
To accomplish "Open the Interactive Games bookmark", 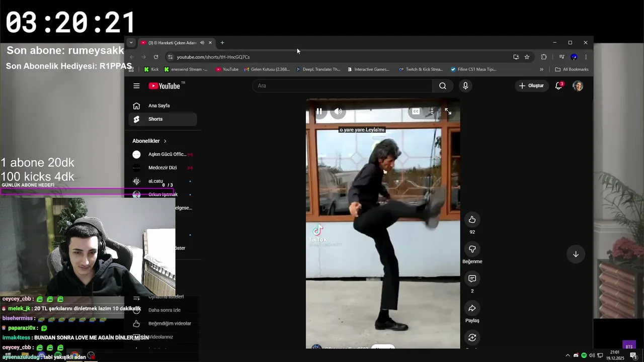I will point(369,69).
